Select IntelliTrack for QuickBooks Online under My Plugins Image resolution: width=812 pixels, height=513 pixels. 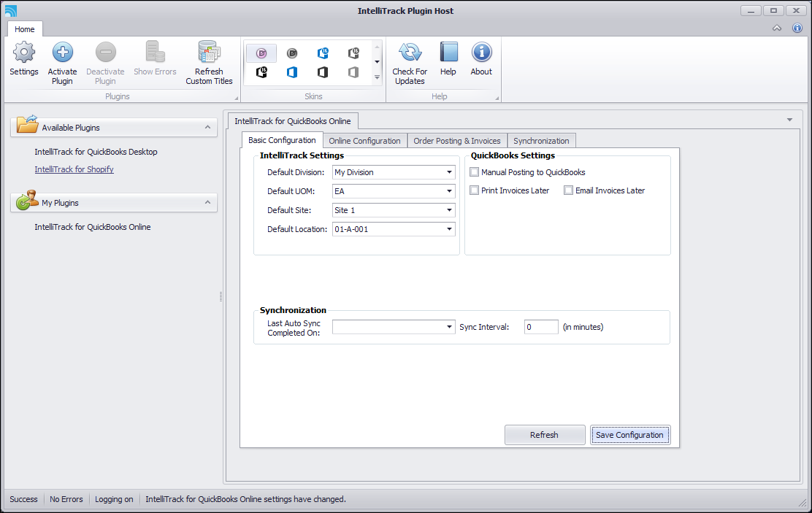coord(93,227)
